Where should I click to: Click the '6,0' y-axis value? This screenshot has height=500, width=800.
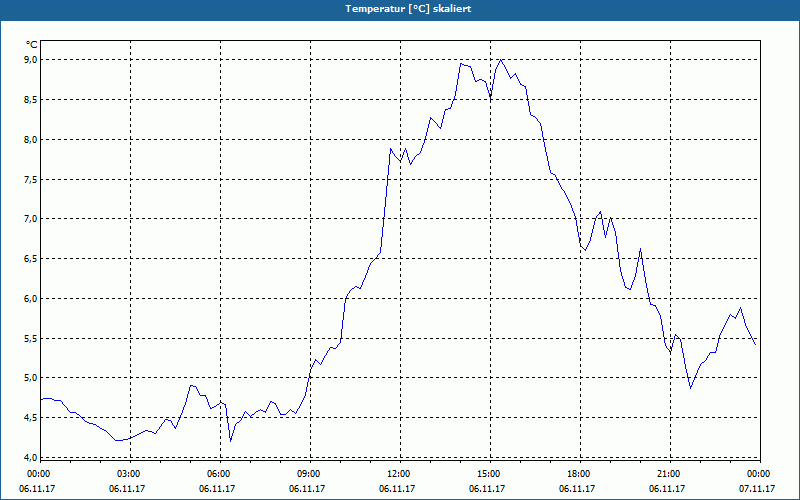(x=31, y=298)
